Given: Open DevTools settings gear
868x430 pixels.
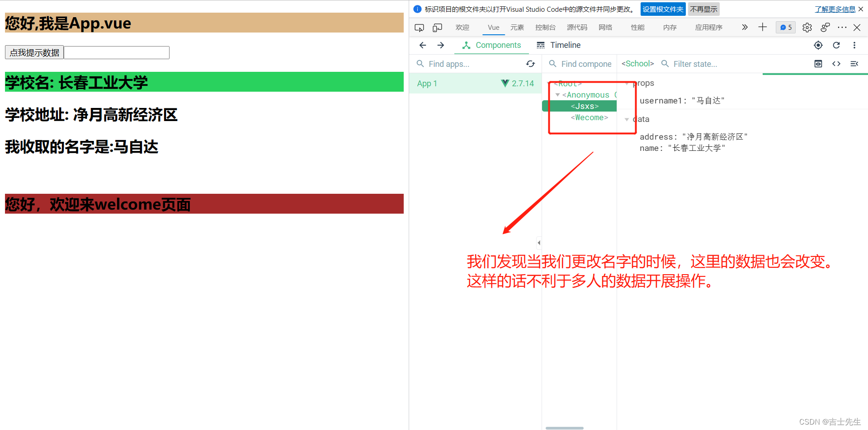Looking at the screenshot, I should (x=807, y=28).
